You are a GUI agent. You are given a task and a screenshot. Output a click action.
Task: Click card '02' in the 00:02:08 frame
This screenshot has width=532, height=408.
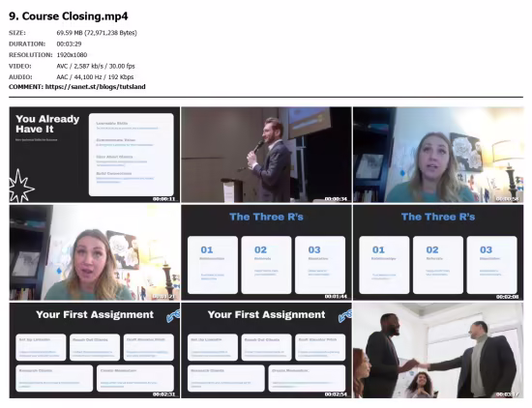point(438,265)
